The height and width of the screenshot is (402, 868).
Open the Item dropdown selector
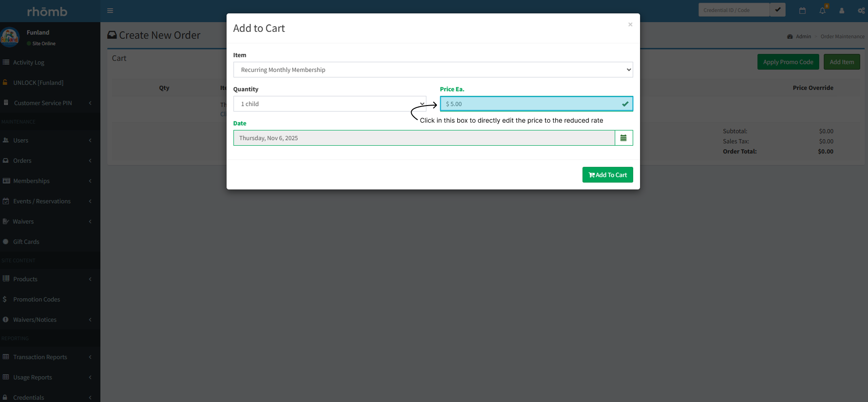pos(433,70)
